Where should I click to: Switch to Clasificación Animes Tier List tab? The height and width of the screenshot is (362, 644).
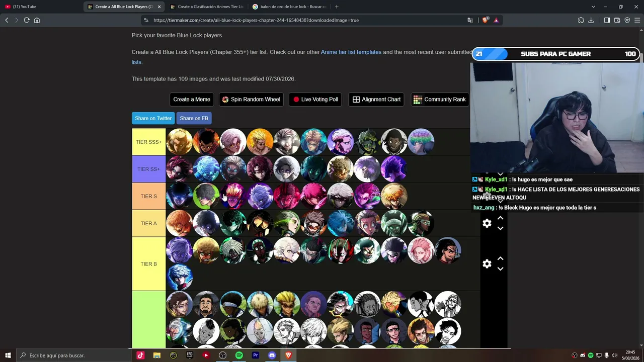[206, 7]
